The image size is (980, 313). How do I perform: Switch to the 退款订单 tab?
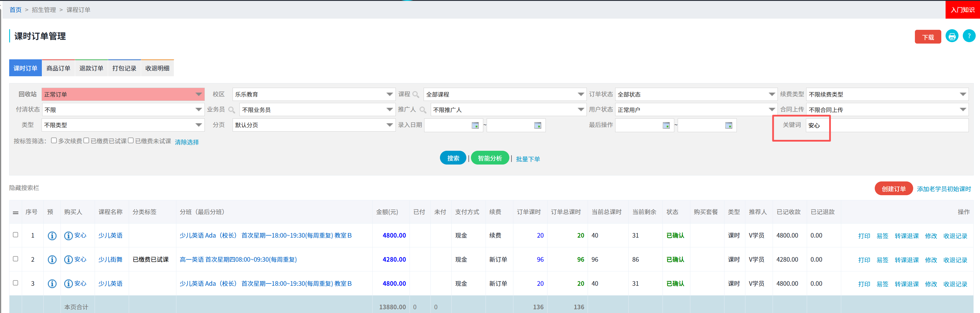click(x=91, y=68)
